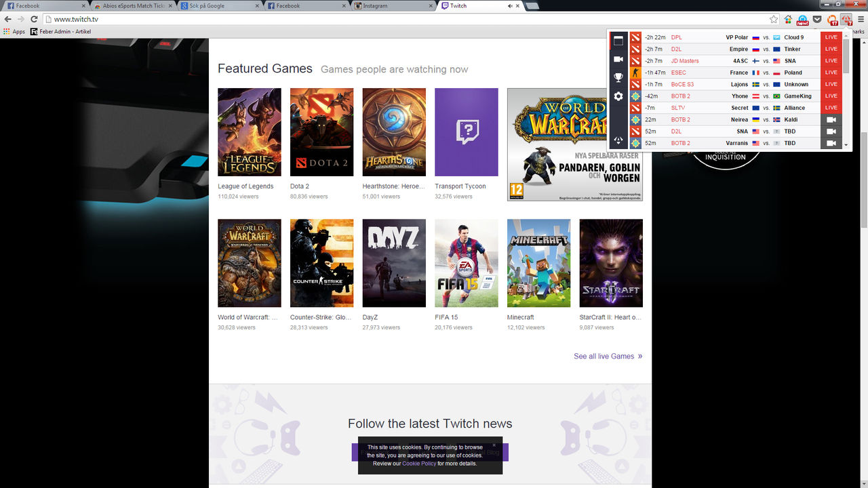Viewport: 868px width, 488px height.
Task: Click the Abios logo at the sidebar bottom
Action: [618, 140]
